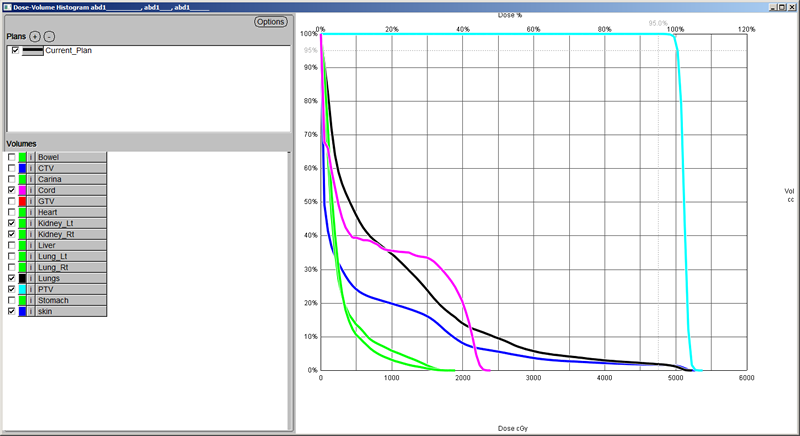This screenshot has width=800, height=436.
Task: Click the info icon beside Liver
Action: tap(31, 245)
